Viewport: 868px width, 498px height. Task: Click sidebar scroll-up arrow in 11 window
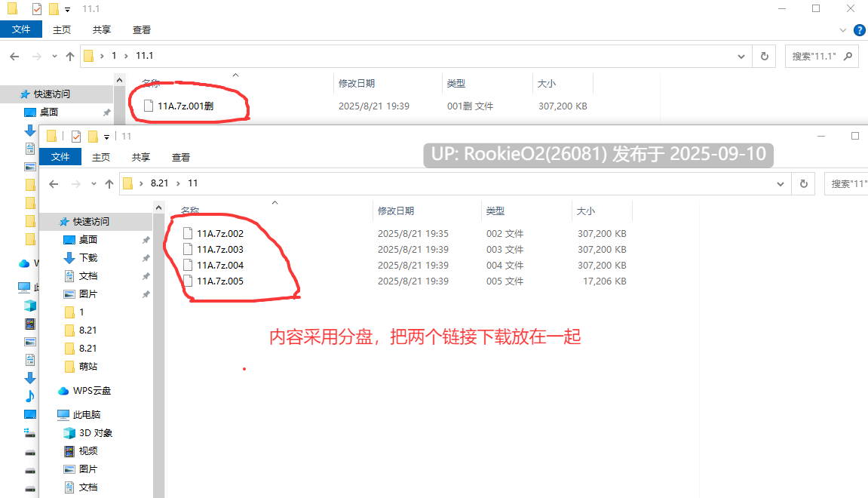tap(159, 207)
